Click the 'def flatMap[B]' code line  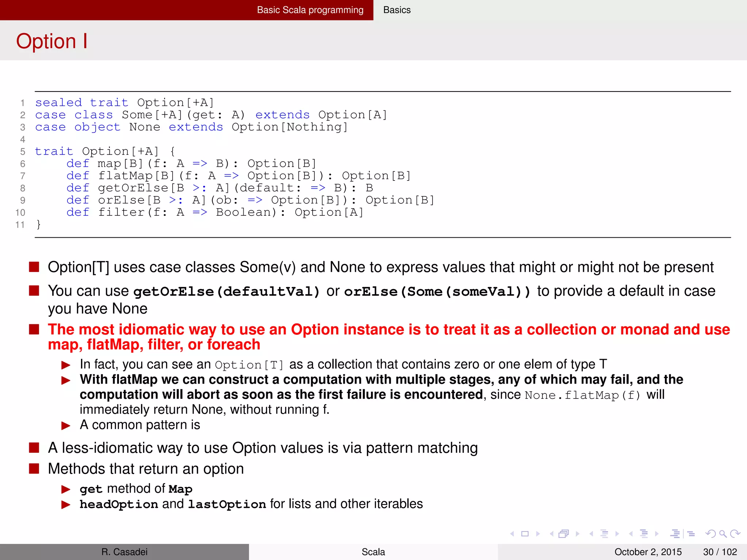239,176
